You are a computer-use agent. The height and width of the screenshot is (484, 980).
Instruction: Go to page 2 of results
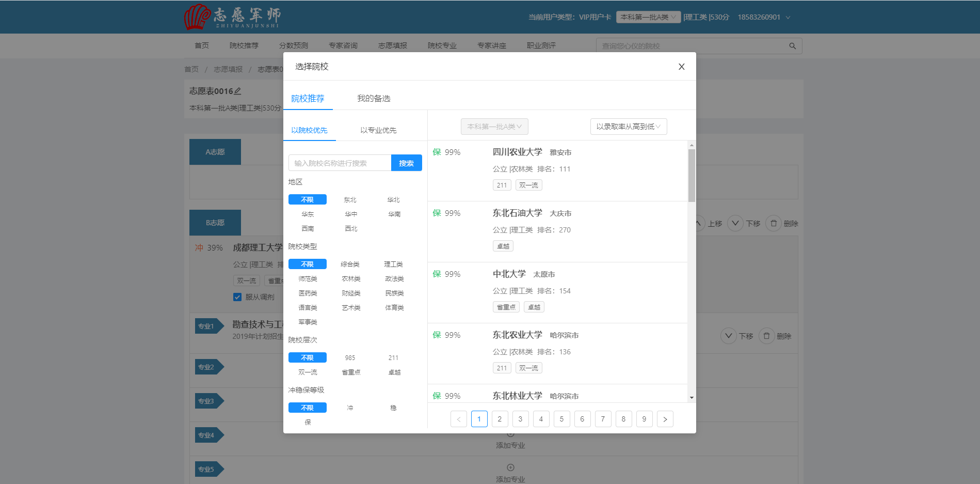(x=500, y=419)
